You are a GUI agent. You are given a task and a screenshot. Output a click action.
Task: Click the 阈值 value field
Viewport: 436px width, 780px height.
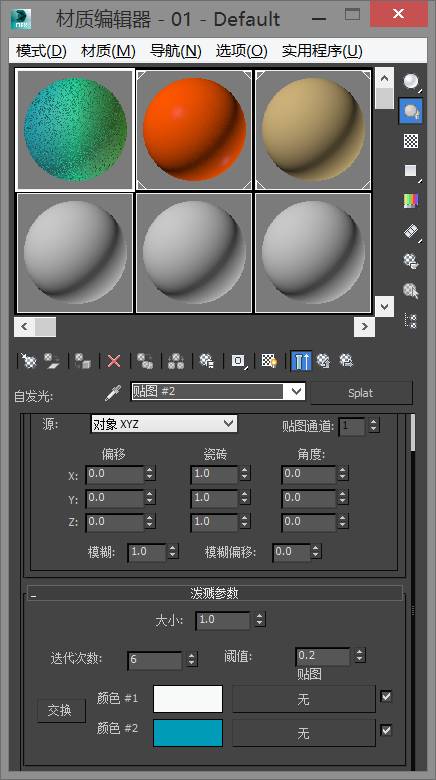pyautogui.click(x=323, y=656)
